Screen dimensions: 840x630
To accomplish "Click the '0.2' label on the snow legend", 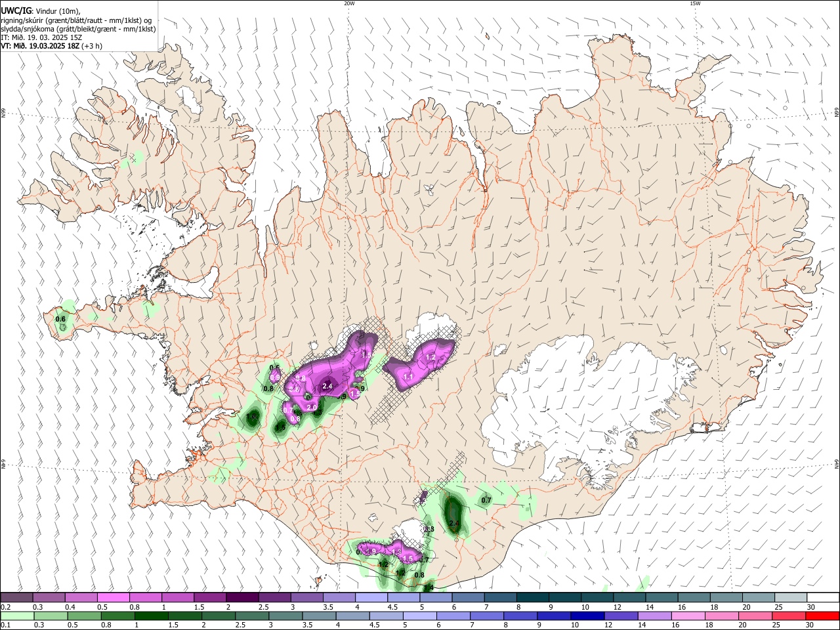I will pyautogui.click(x=5, y=607).
